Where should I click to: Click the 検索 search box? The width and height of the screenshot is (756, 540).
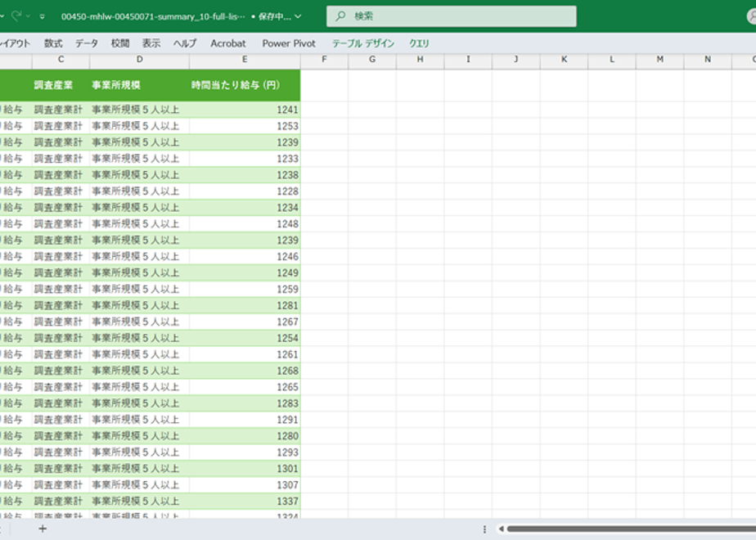[452, 16]
